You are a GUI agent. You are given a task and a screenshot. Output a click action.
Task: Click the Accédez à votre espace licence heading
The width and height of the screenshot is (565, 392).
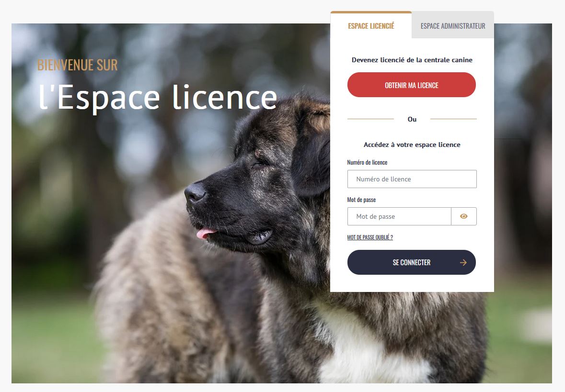[412, 145]
